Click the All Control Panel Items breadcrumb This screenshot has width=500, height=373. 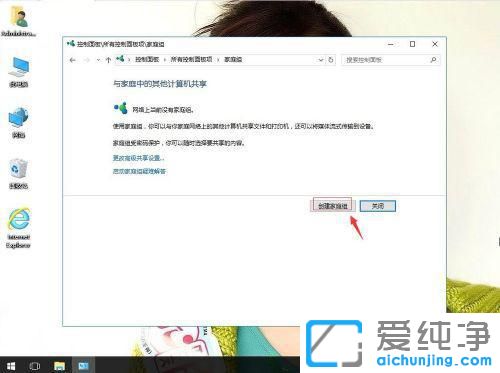click(191, 60)
